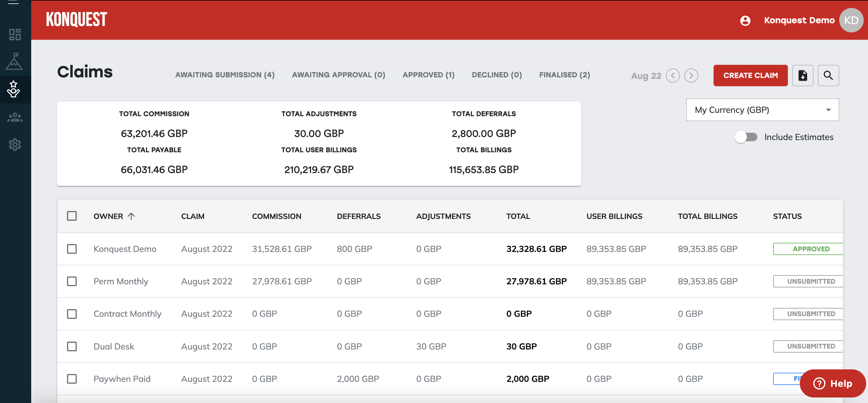The height and width of the screenshot is (403, 868).
Task: Open the My Currency (GBP) dropdown
Action: click(762, 110)
